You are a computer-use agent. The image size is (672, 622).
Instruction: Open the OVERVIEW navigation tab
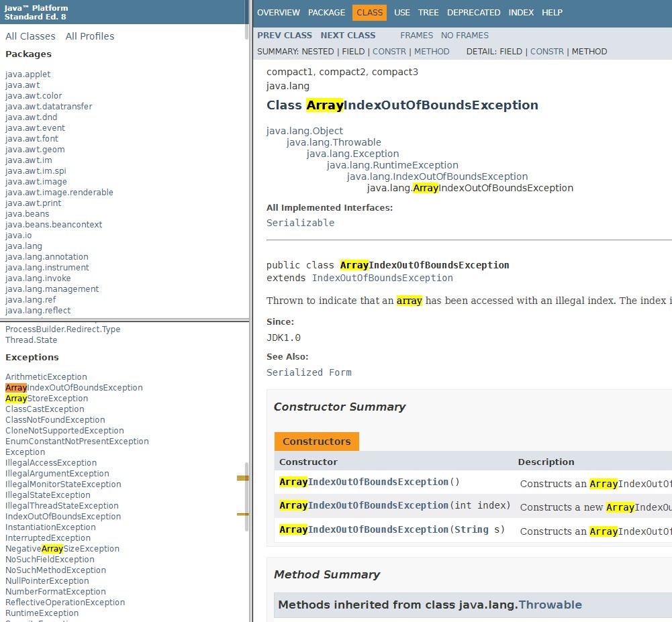point(278,13)
